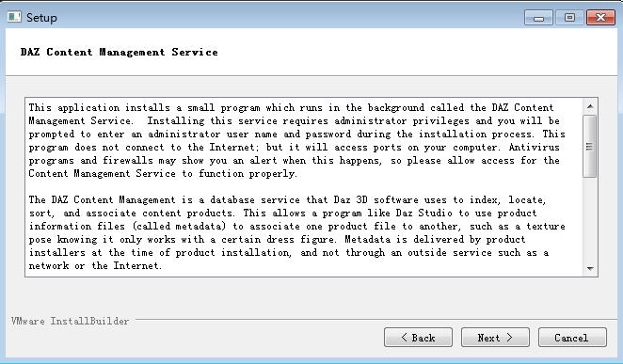Close the Setup window with red X
The image size is (623, 364).
600,18
